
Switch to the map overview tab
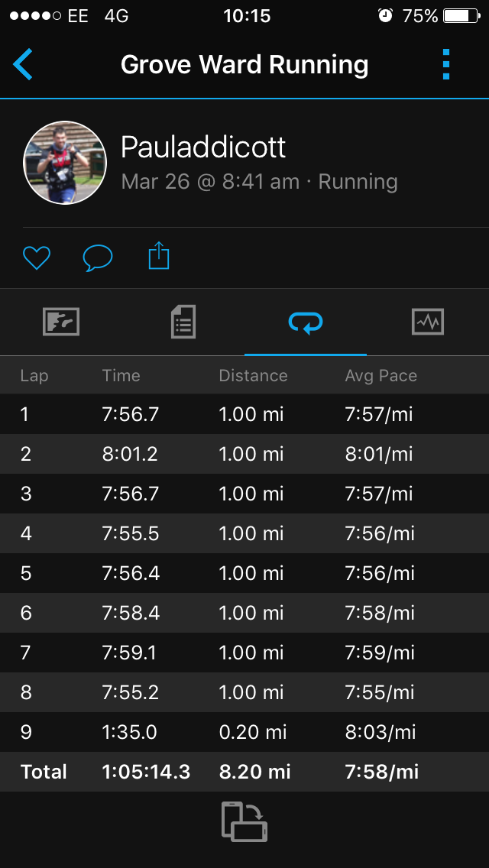[61, 322]
